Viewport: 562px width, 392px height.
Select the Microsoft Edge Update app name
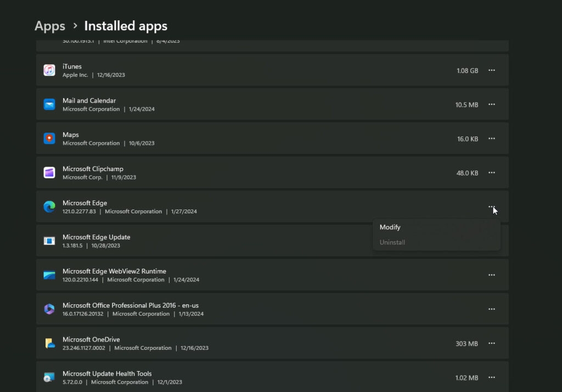pos(97,237)
